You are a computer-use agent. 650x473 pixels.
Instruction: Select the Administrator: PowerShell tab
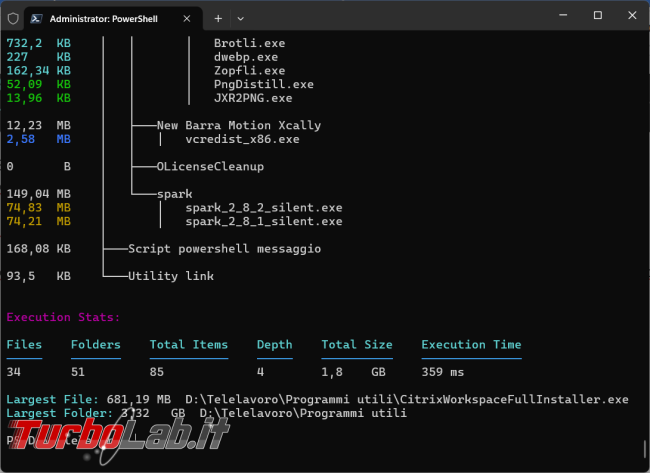coord(113,19)
